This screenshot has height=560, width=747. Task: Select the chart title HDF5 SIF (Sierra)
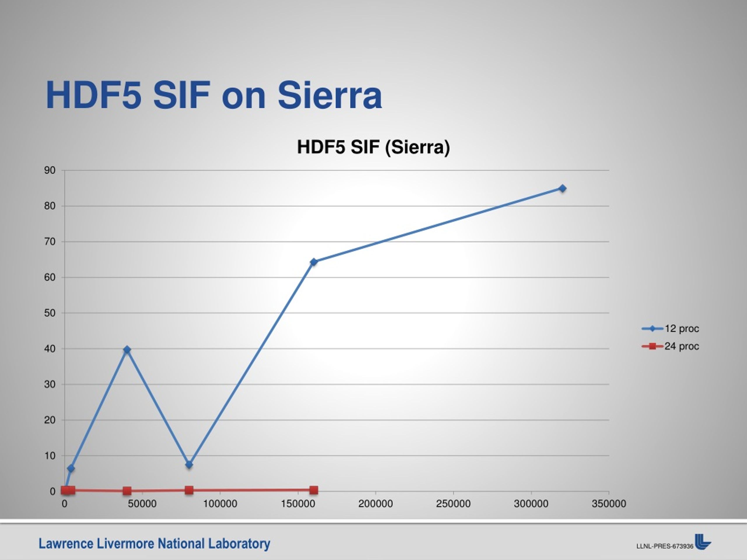(x=373, y=147)
